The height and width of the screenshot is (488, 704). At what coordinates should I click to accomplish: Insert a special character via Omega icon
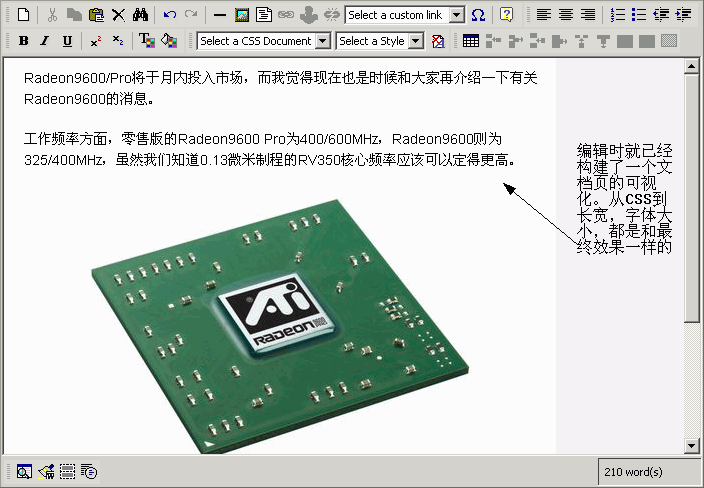479,15
